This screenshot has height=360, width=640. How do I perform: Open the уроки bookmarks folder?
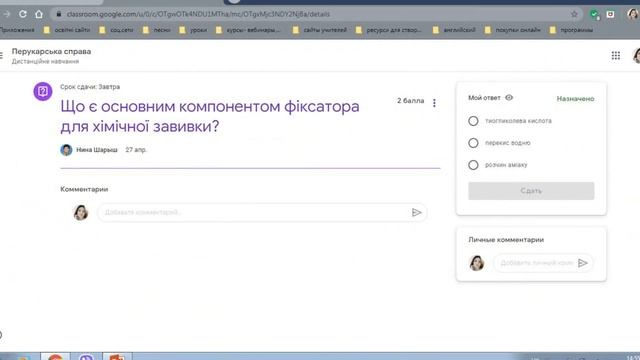[x=193, y=30]
